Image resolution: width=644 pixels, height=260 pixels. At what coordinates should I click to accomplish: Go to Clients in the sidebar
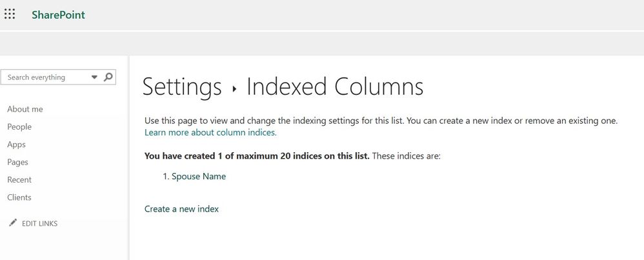coord(19,197)
